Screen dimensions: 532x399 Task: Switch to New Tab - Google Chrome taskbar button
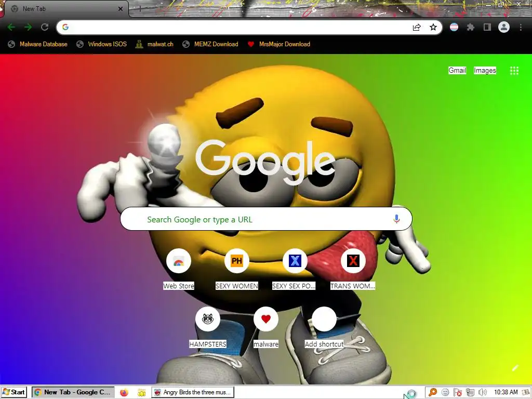pyautogui.click(x=73, y=392)
